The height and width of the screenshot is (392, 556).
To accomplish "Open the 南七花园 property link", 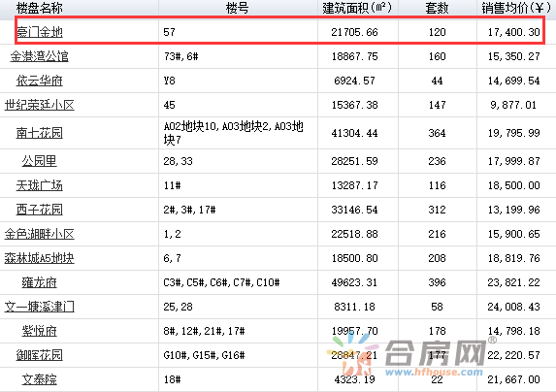I will (x=40, y=133).
